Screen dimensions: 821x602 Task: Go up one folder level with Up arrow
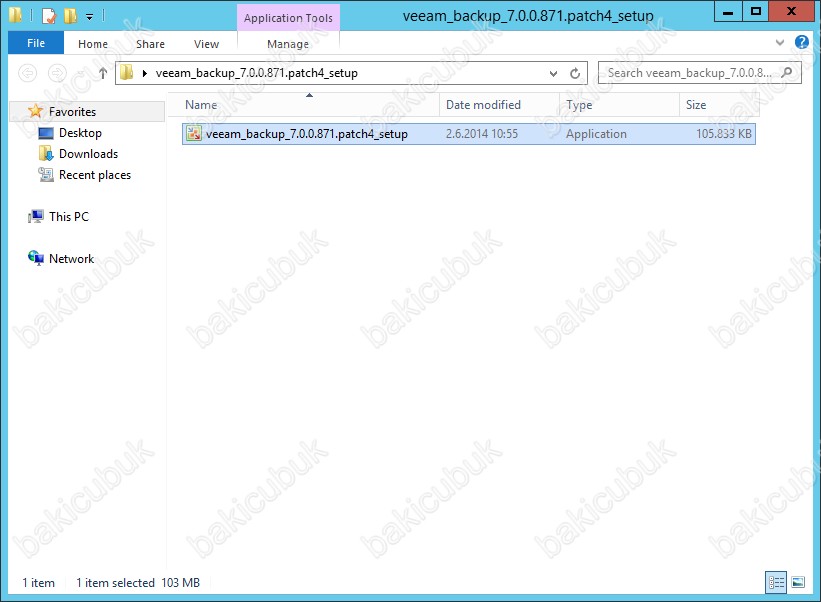pos(103,73)
